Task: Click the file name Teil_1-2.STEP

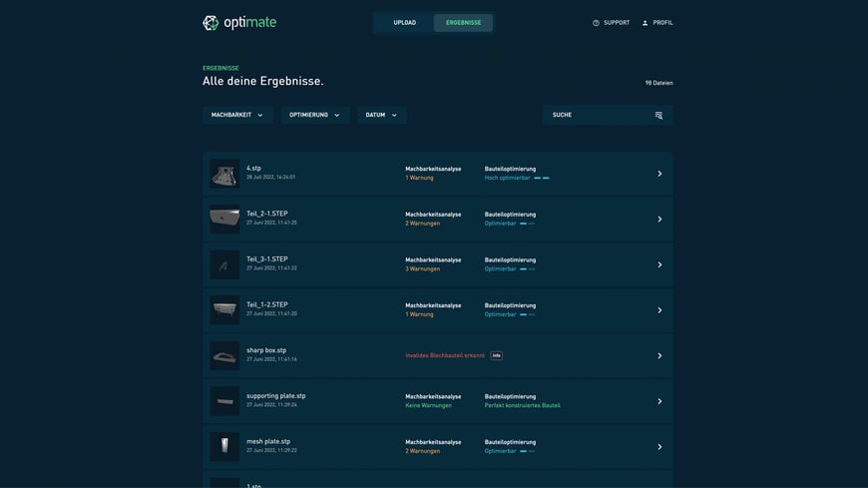Action: [x=266, y=304]
